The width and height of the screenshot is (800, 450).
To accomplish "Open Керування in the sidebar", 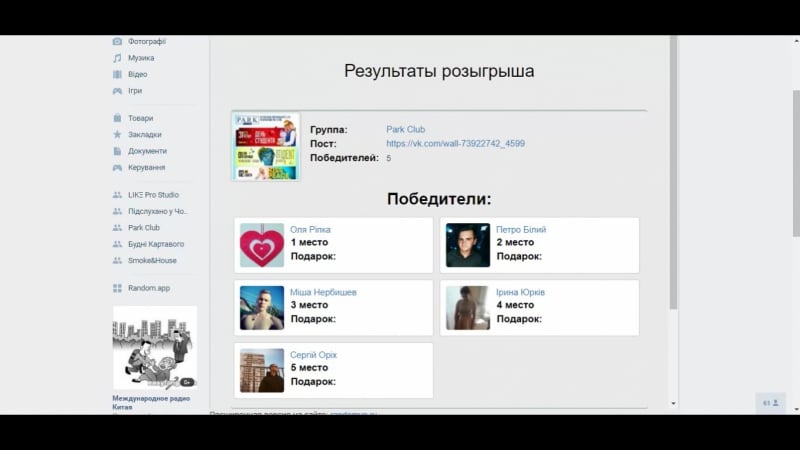I will click(146, 167).
